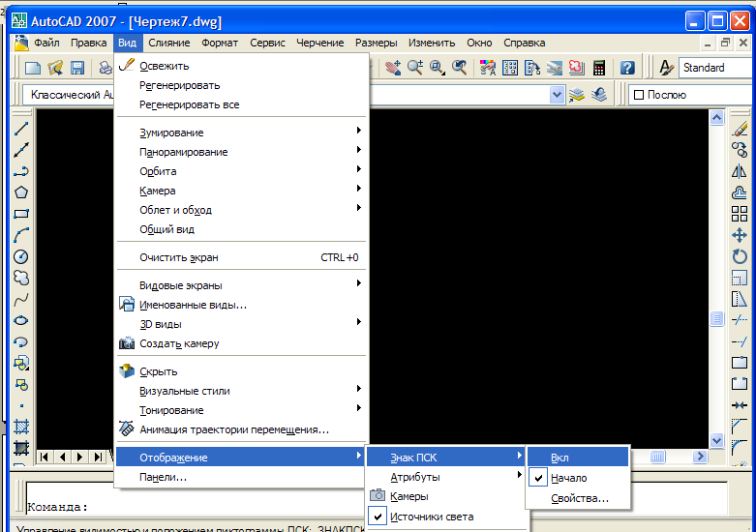Open Именованные виды dialog entry
This screenshot has width=756, height=532.
[241, 305]
